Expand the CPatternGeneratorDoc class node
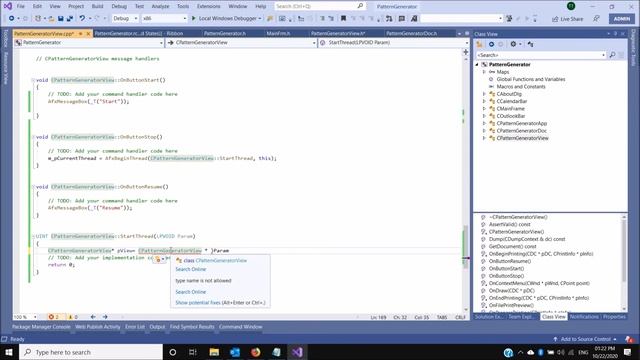Screen dimensions: 640x360 [484, 131]
